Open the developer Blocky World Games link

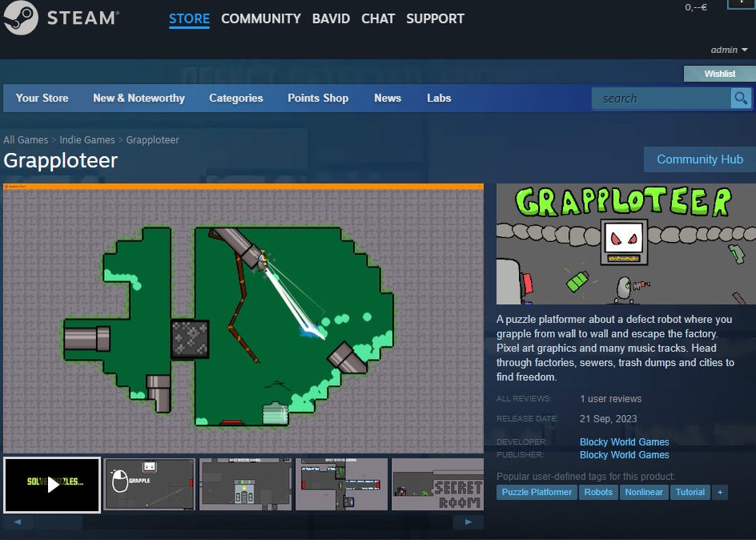(x=625, y=441)
